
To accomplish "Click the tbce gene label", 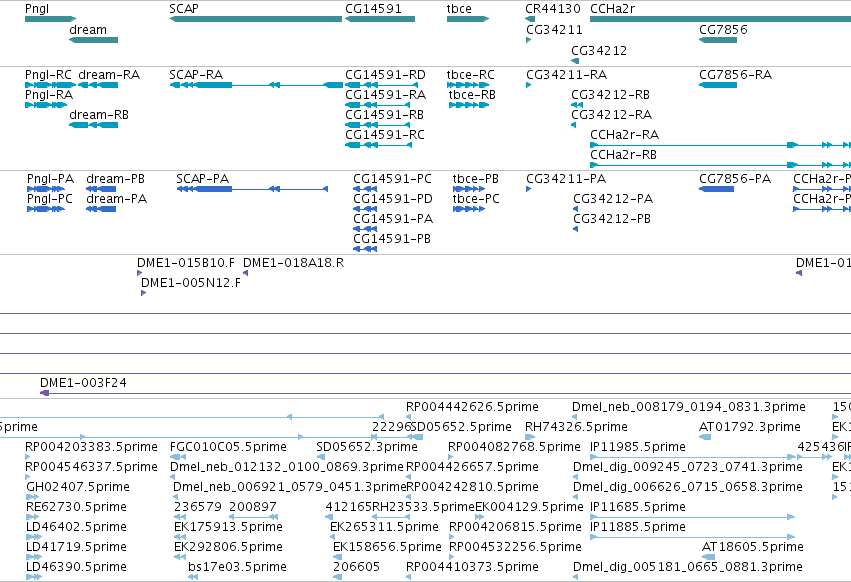I will [459, 9].
